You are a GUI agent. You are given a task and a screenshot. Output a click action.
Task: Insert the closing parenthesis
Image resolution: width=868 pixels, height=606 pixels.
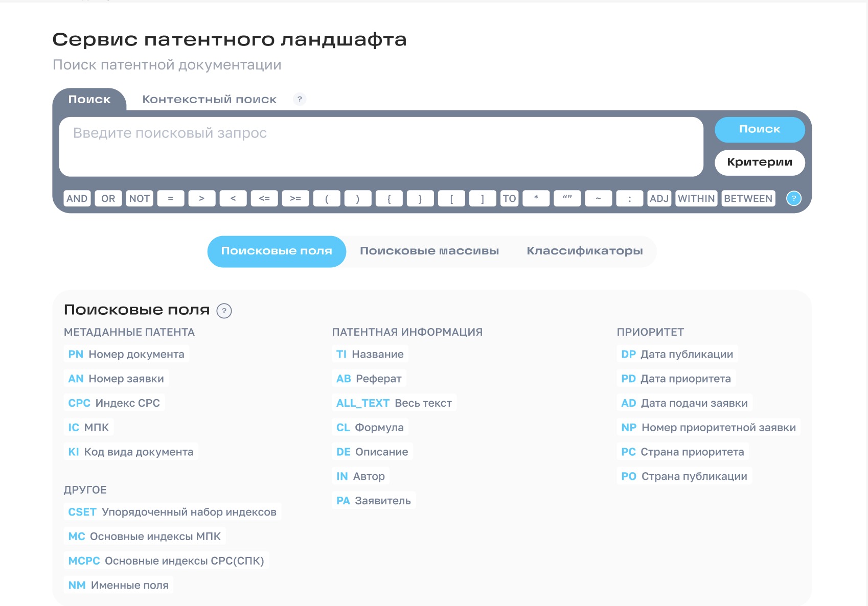click(x=358, y=198)
